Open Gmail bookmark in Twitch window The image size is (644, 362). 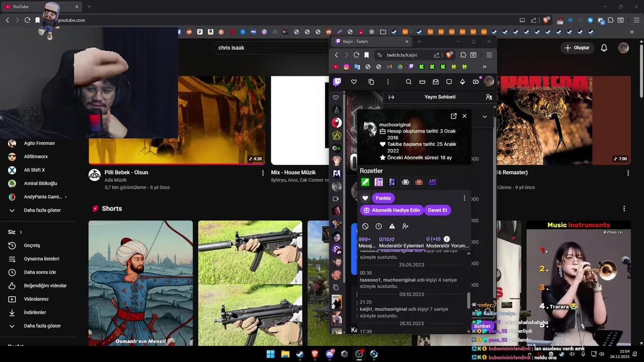(x=389, y=67)
